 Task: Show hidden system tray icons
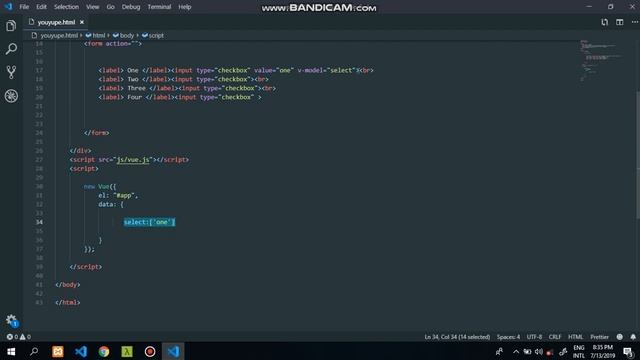coord(516,352)
